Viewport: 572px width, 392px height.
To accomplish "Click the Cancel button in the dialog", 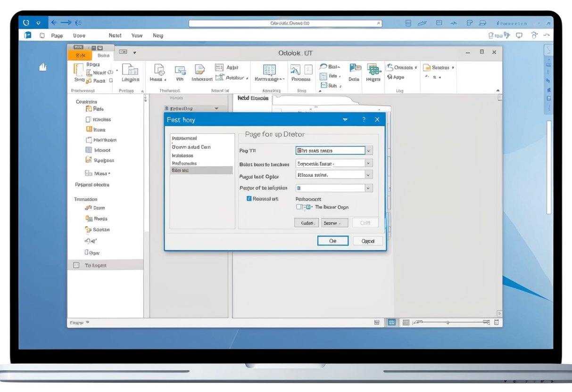I will [x=367, y=241].
